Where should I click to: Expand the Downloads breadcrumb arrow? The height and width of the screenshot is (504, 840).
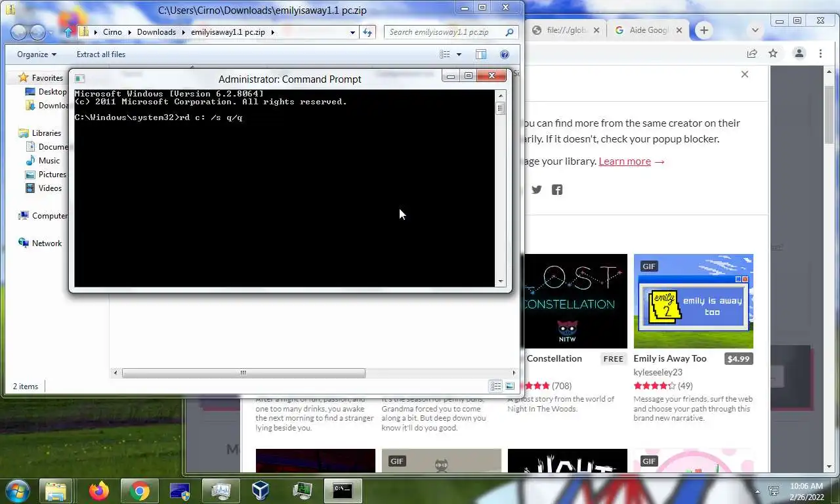183,32
